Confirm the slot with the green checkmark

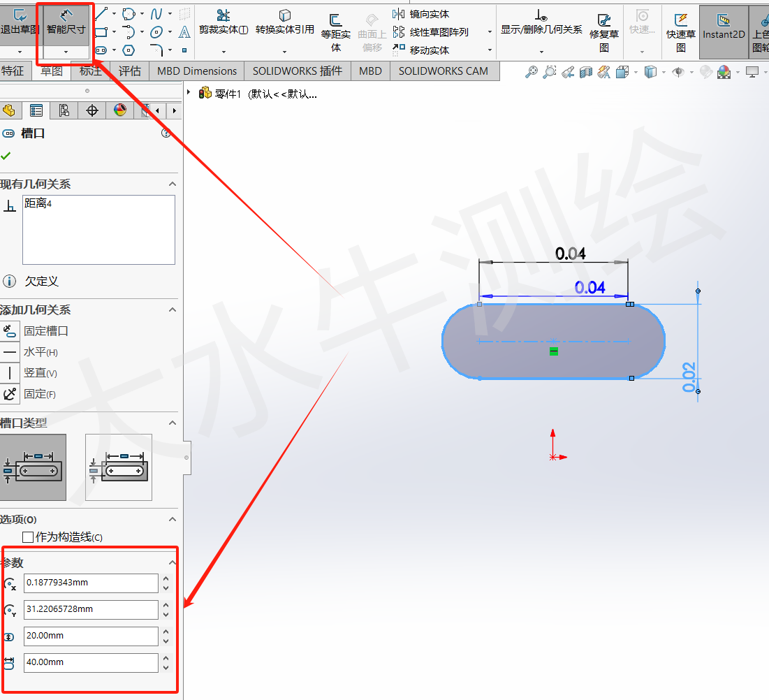7,156
